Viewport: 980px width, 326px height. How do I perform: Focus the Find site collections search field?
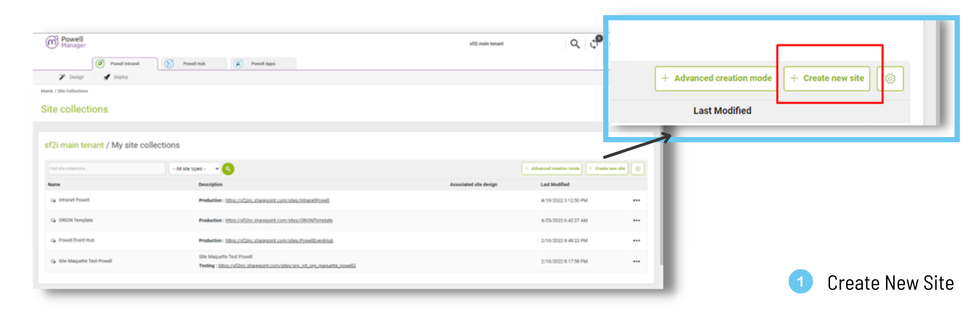click(x=106, y=169)
